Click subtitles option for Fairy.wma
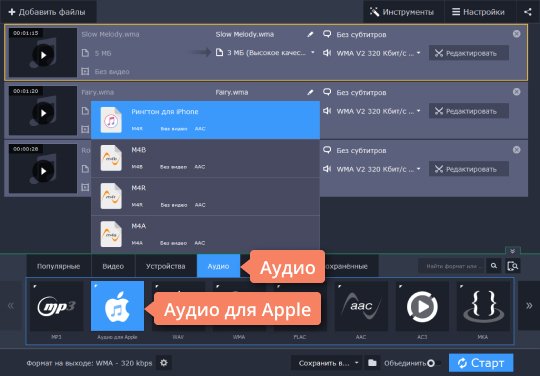The width and height of the screenshot is (540, 376). (x=355, y=92)
